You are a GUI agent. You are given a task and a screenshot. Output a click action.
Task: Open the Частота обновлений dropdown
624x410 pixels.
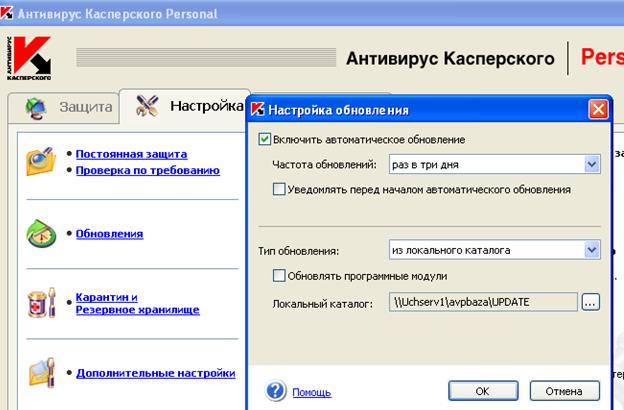click(592, 164)
